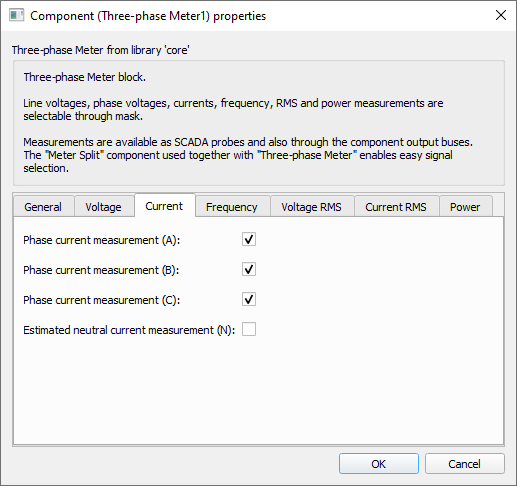The height and width of the screenshot is (486, 517).
Task: Toggle Phase current measurement (B) checkbox
Action: (x=249, y=269)
